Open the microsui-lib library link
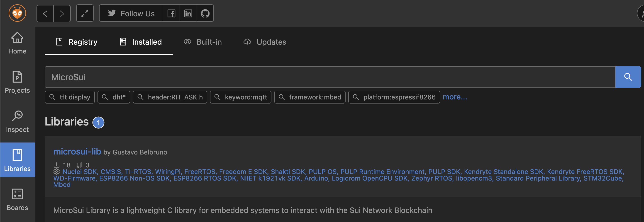Screen dimensions: 644x222 pos(77,152)
